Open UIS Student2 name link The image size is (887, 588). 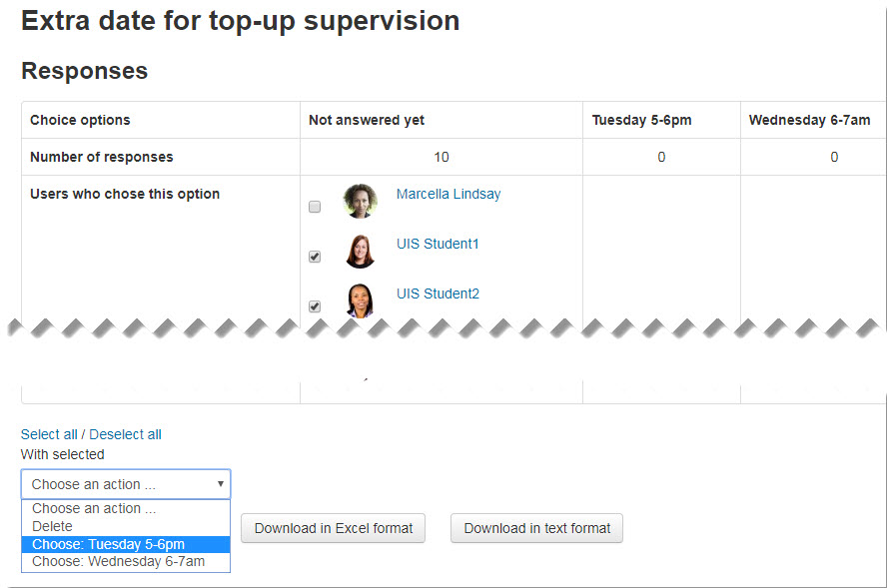438,294
